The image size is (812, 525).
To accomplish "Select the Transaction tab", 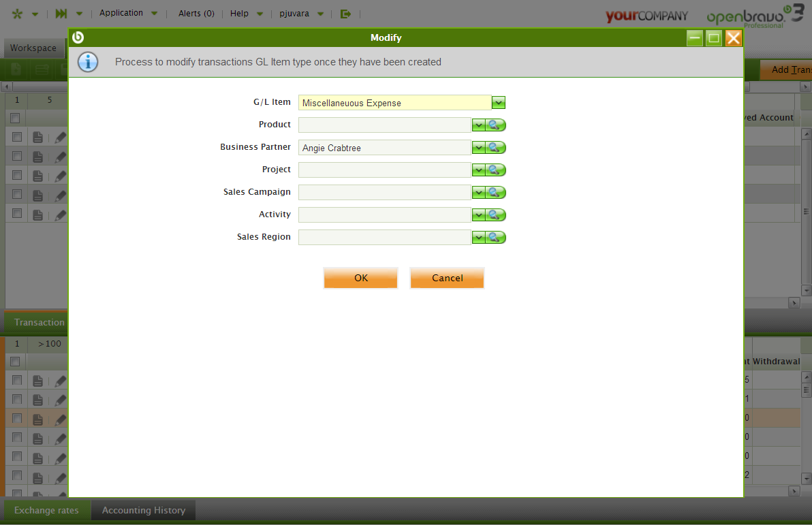I will click(x=35, y=322).
